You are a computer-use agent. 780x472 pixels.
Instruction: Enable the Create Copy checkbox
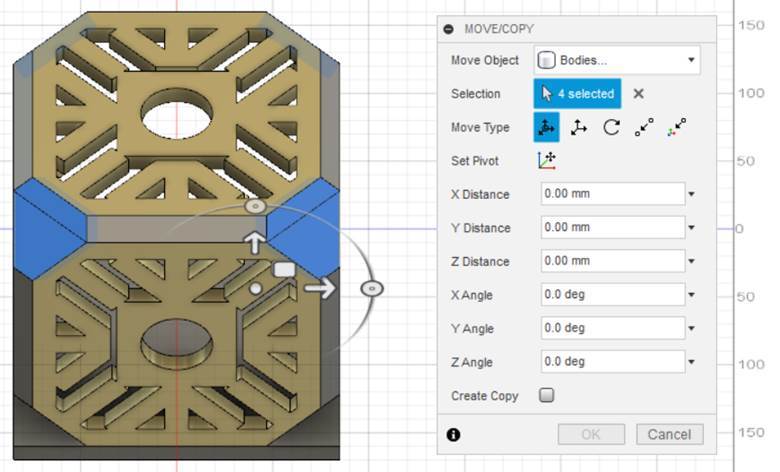pos(547,395)
